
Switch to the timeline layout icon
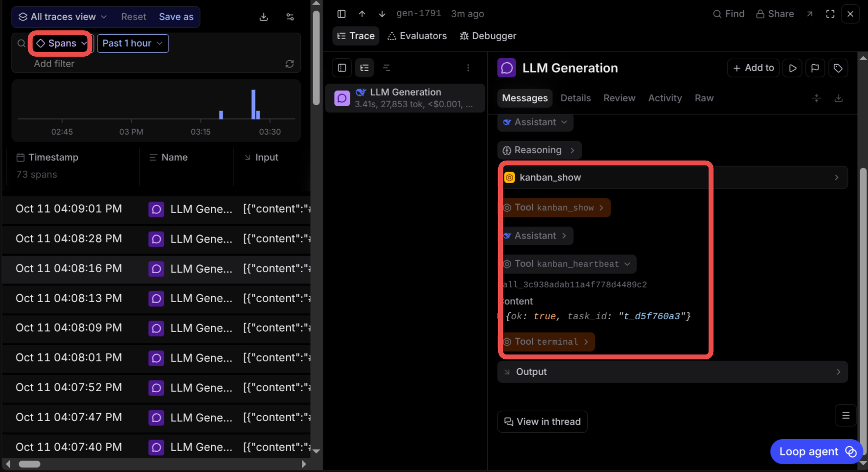[387, 68]
